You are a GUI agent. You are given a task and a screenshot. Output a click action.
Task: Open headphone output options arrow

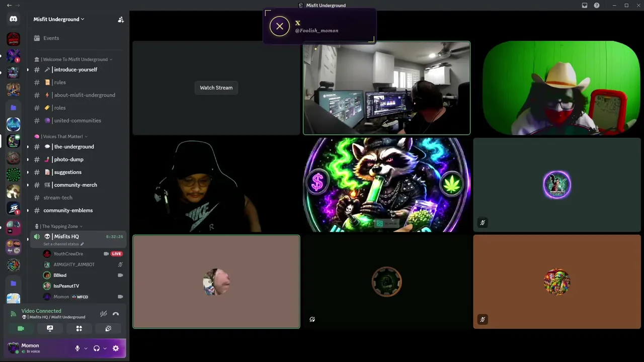tap(105, 348)
